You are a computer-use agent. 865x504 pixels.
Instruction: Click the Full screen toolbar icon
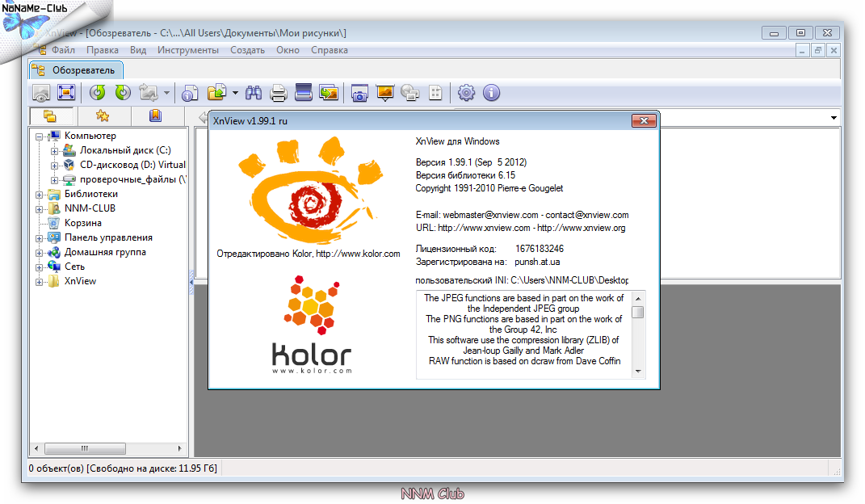pyautogui.click(x=65, y=93)
